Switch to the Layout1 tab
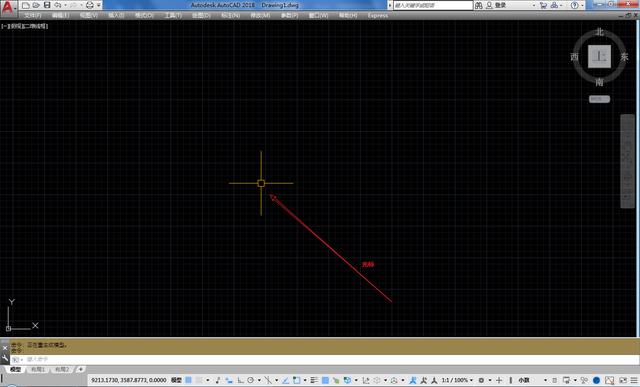640x387 pixels. (38, 369)
